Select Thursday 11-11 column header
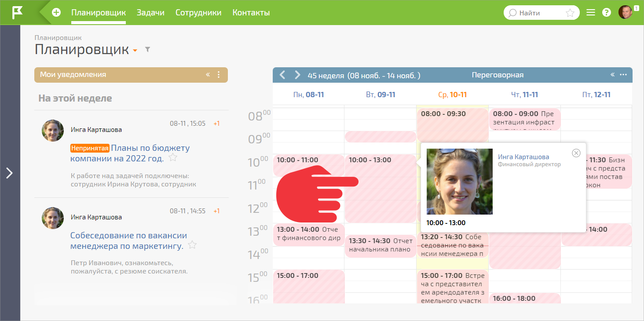This screenshot has height=321, width=644. 525,95
